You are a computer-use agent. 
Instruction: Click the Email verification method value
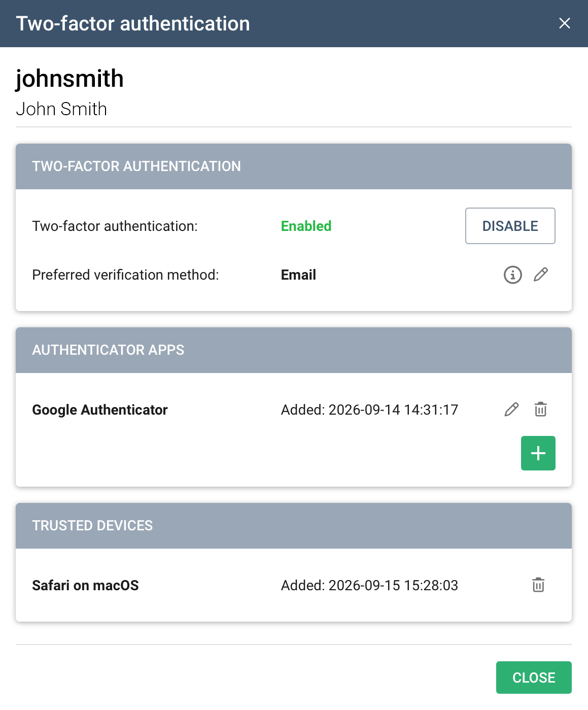298,275
